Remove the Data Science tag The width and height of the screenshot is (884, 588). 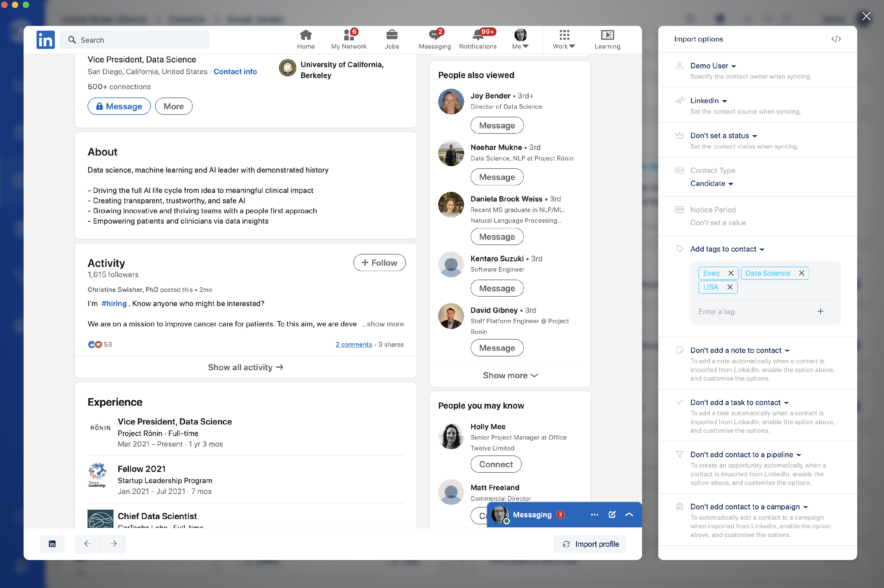click(x=801, y=273)
